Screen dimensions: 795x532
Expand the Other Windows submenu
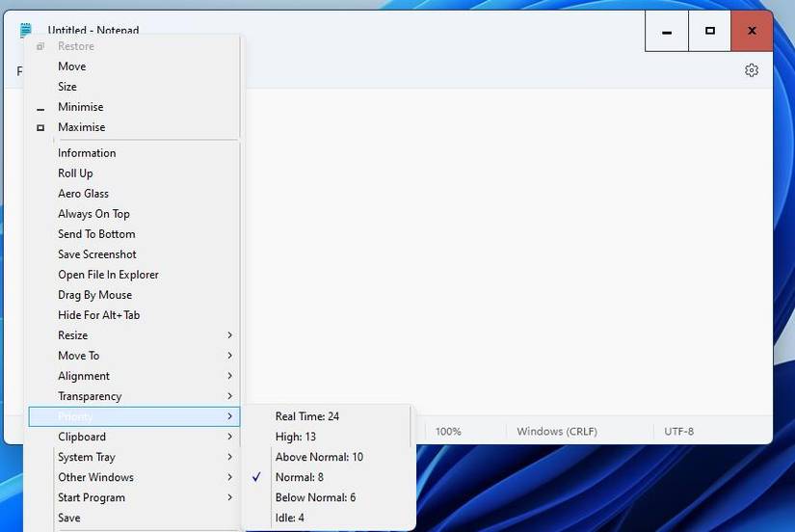coord(134,478)
